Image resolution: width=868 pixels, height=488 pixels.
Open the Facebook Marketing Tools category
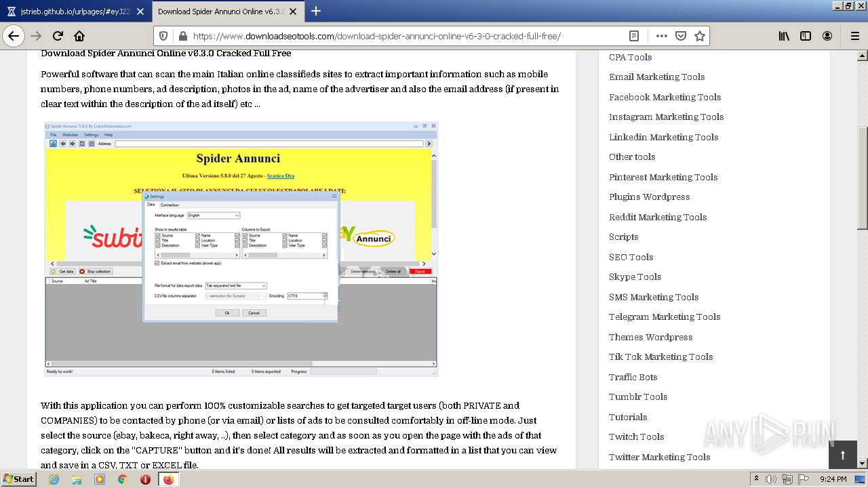[x=665, y=97]
